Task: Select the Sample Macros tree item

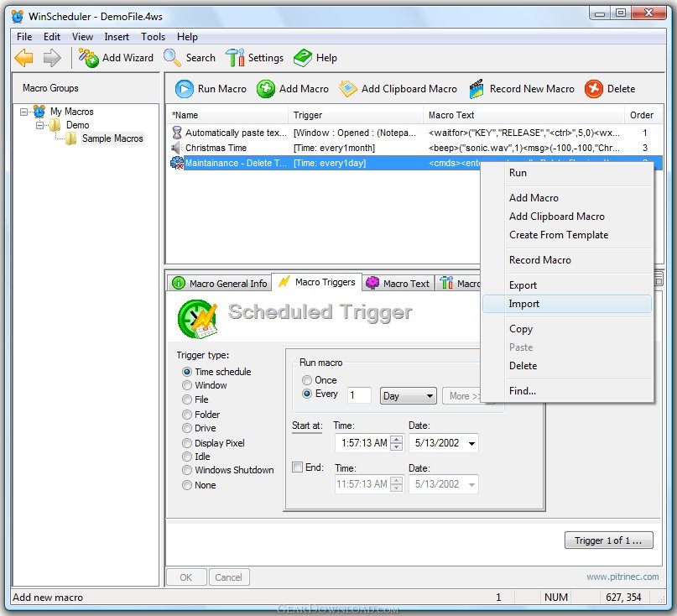Action: point(112,138)
